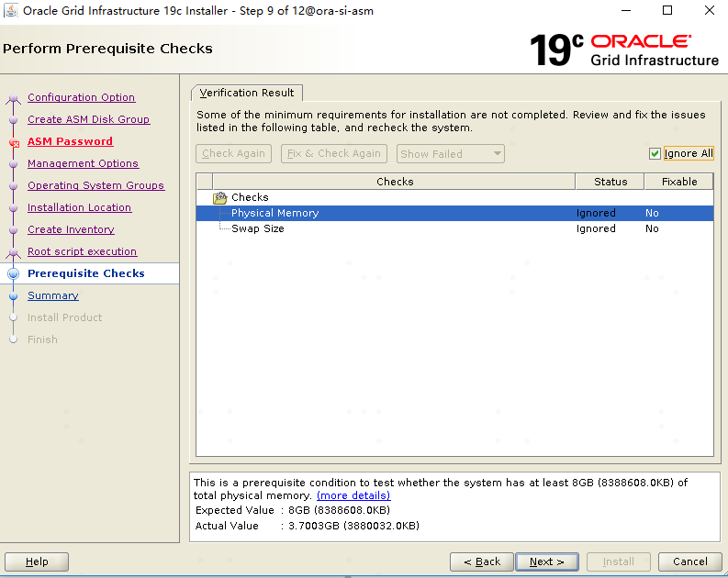Minimize the installer window

tap(626, 10)
